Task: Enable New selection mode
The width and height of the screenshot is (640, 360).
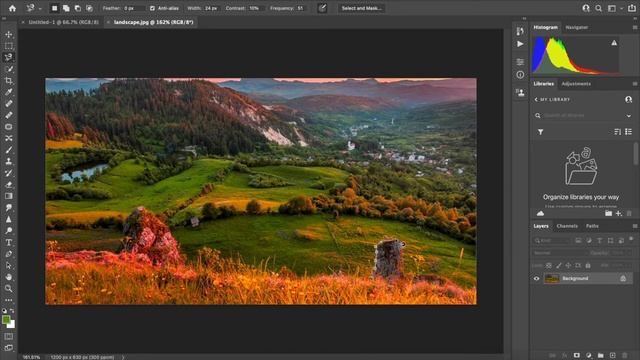Action: (x=54, y=8)
